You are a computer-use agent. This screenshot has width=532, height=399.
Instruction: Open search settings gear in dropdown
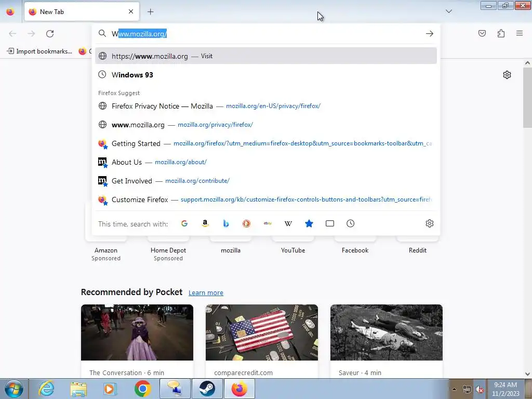[x=430, y=223]
